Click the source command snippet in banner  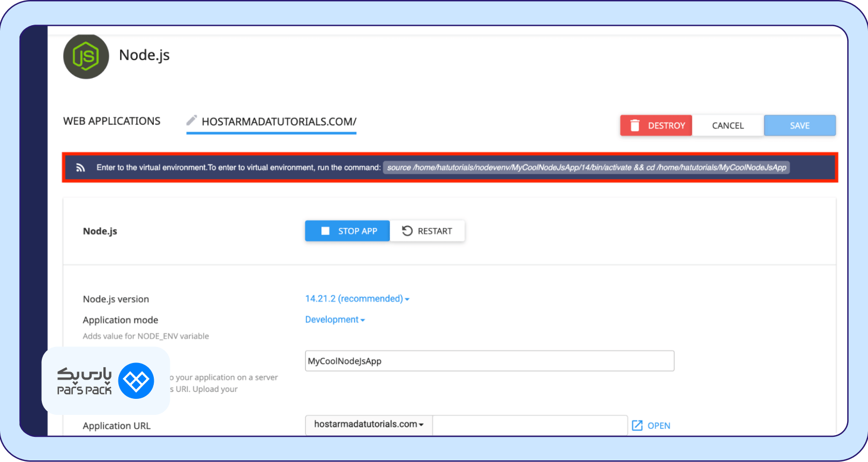click(x=586, y=168)
